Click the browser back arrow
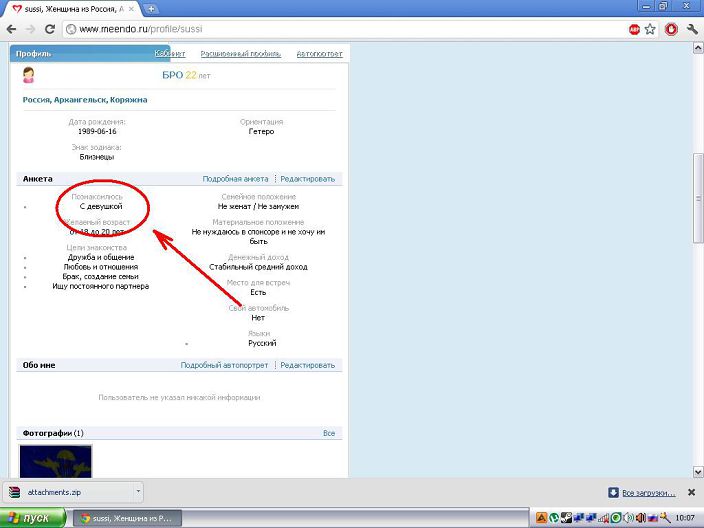The height and width of the screenshot is (528, 704). pos(12,29)
